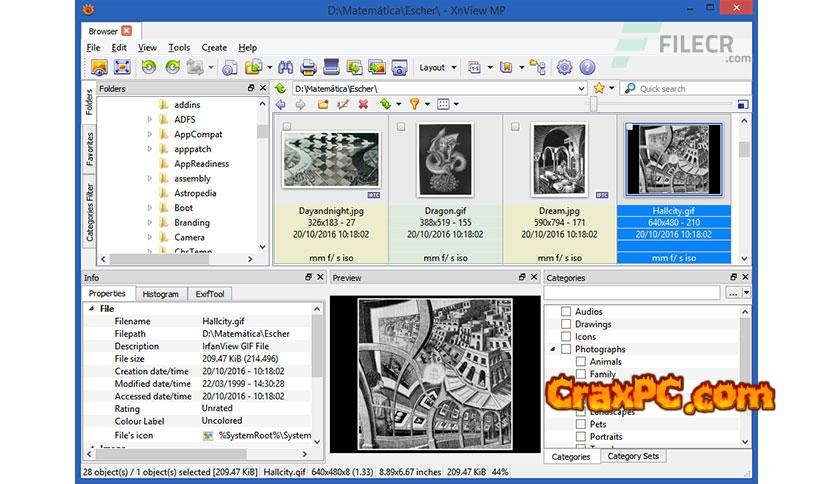Click the thumbnail size slider handle
The height and width of the screenshot is (484, 836).
coord(593,104)
